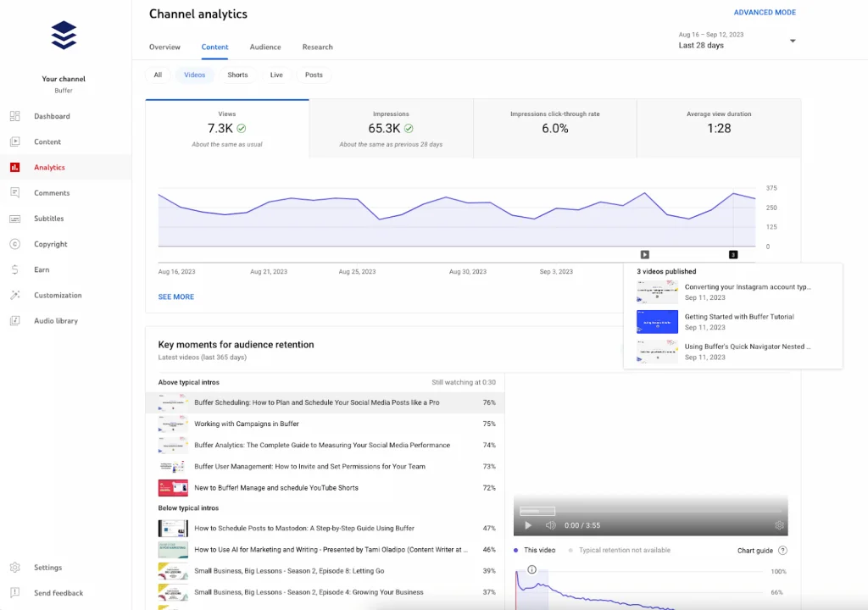Select the All content filter chip
The height and width of the screenshot is (610, 868).
(158, 75)
